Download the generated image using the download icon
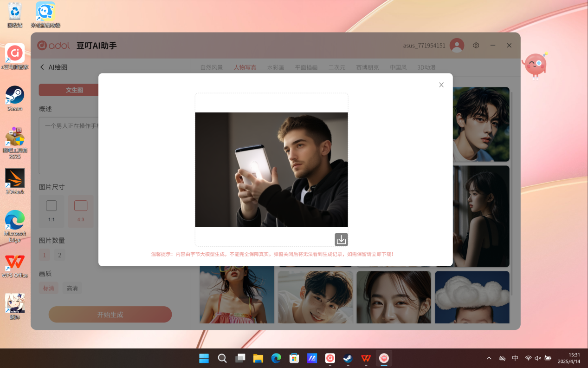Image resolution: width=588 pixels, height=368 pixels. pyautogui.click(x=341, y=239)
